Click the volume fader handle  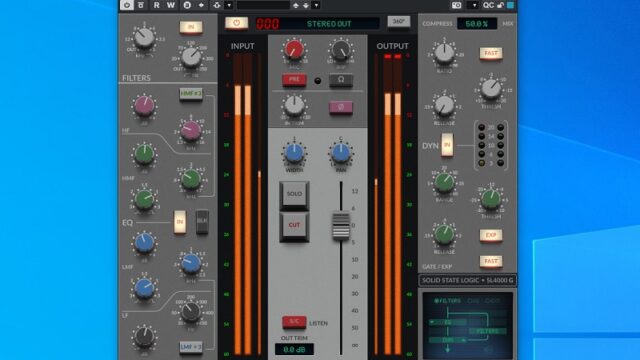(341, 225)
